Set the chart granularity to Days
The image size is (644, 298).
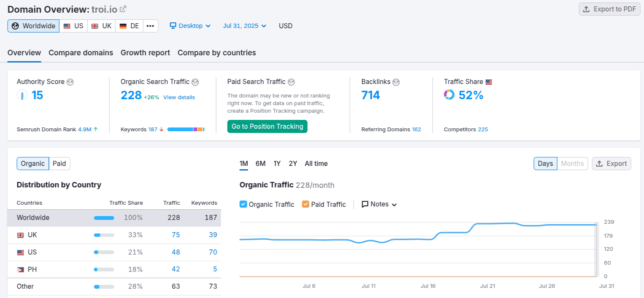click(x=545, y=163)
